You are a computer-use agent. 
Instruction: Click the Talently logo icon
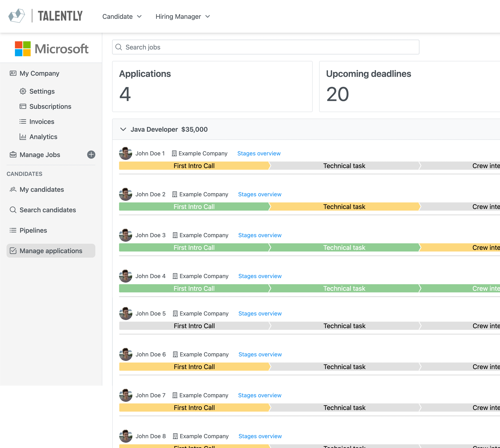coord(17,16)
